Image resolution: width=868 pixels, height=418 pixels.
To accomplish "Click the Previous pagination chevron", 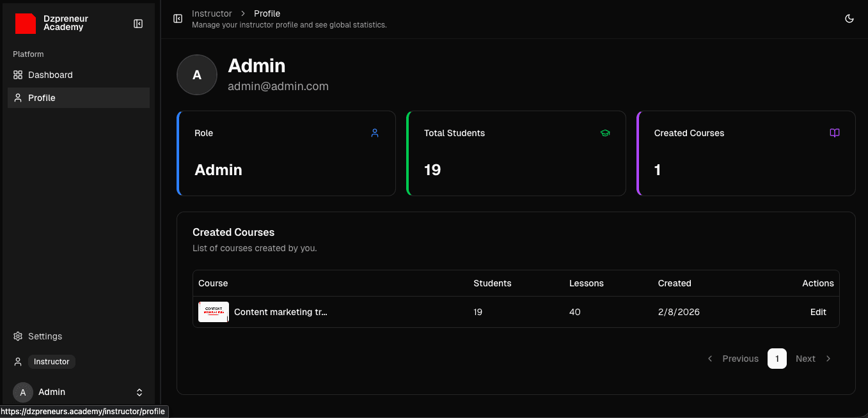I will [710, 359].
